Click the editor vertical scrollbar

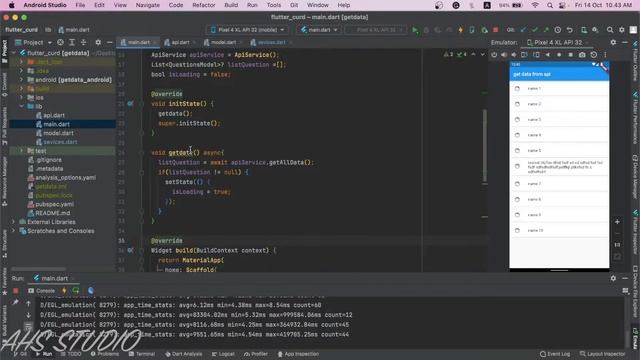point(484,146)
